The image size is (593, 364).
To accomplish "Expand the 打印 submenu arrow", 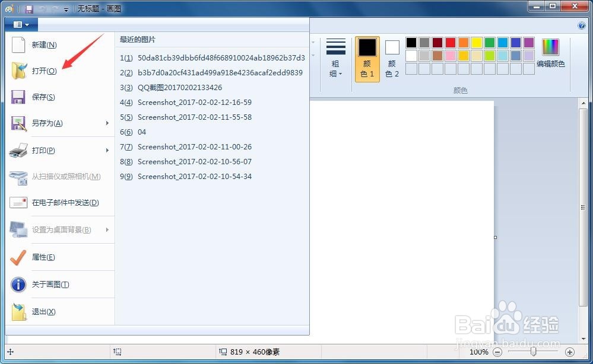I will click(107, 150).
